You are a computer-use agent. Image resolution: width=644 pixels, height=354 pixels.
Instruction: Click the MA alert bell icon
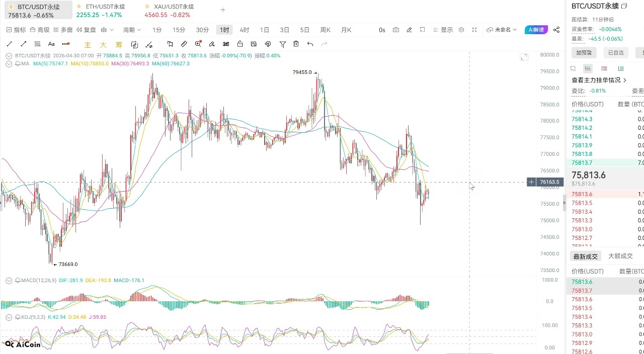pyautogui.click(x=18, y=64)
